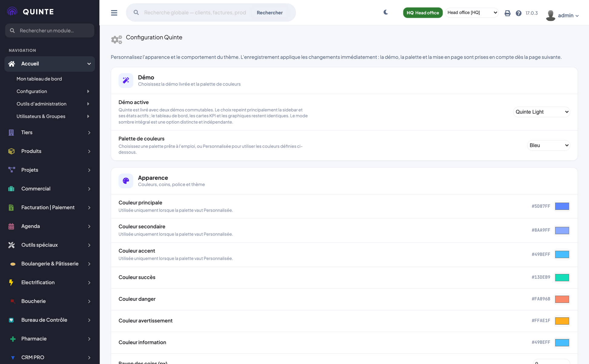Click the Apparence palette icon
The width and height of the screenshot is (589, 364).
(x=126, y=181)
